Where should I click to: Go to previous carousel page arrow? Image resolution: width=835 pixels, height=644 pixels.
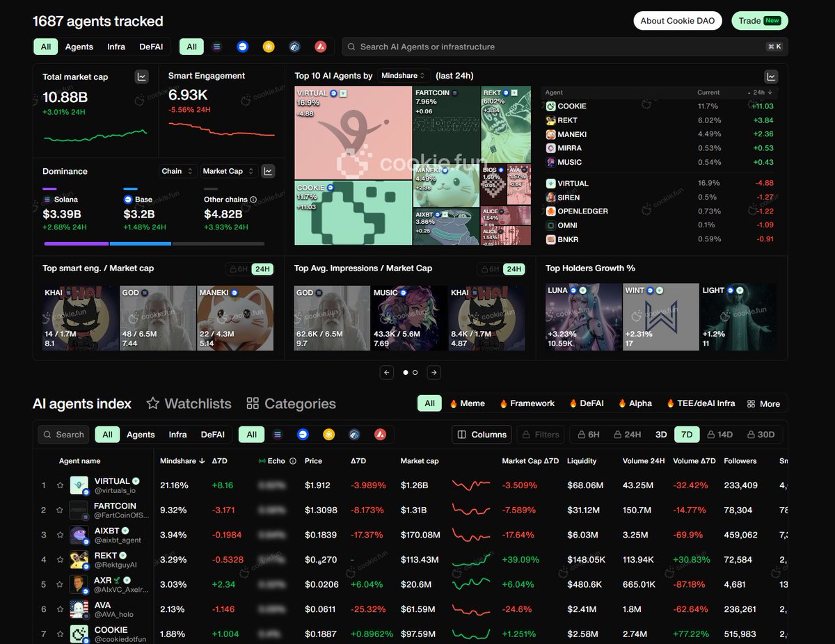(x=387, y=373)
